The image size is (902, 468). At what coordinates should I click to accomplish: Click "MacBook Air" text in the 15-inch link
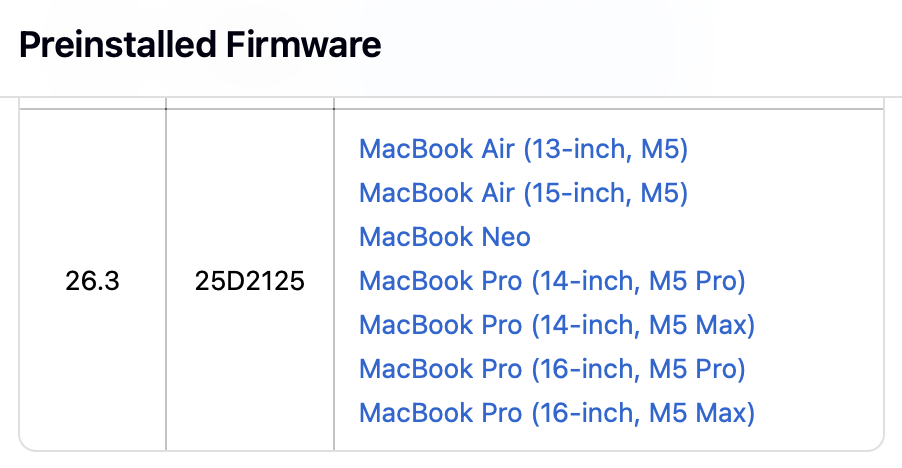coord(438,193)
